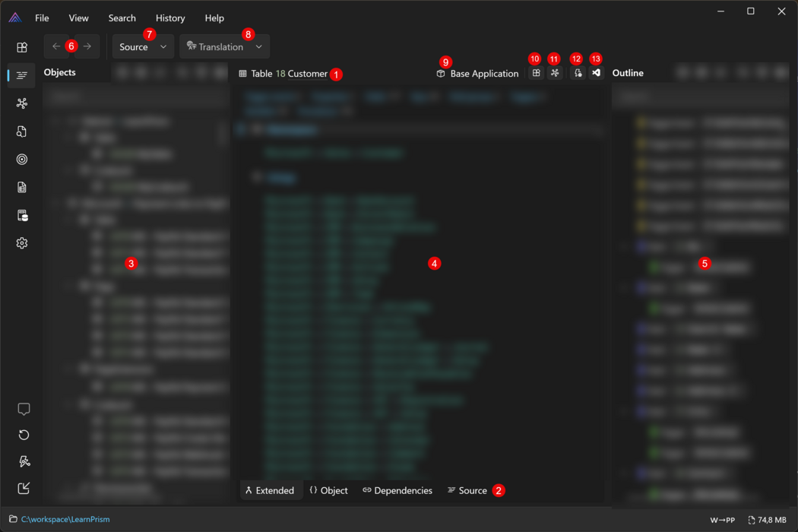798x532 pixels.
Task: Click the file search icon in sidebar
Action: coord(22,131)
